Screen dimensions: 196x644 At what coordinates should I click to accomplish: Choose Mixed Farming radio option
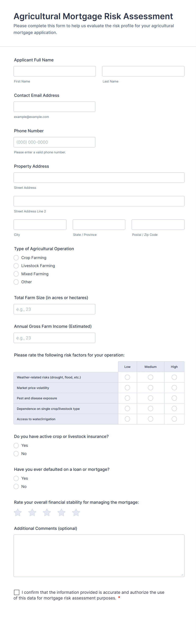click(16, 274)
